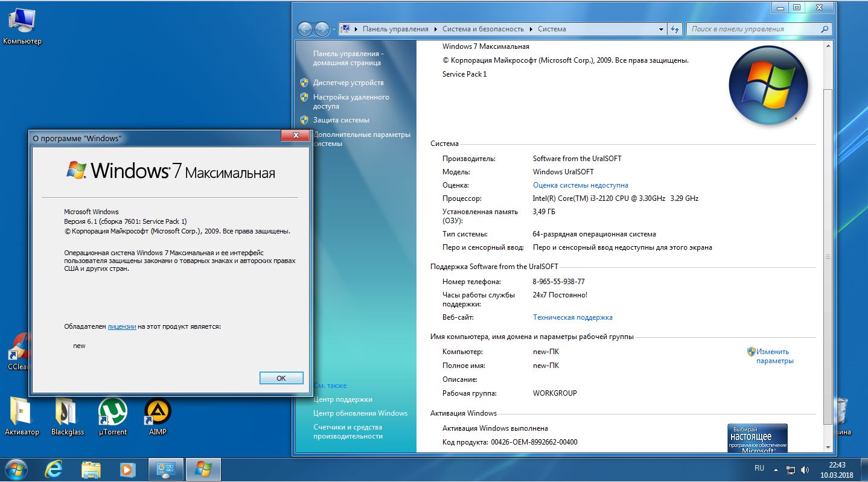Click the product code 00426-OEM-8992662-00400
The image size is (868, 482).
(x=534, y=442)
